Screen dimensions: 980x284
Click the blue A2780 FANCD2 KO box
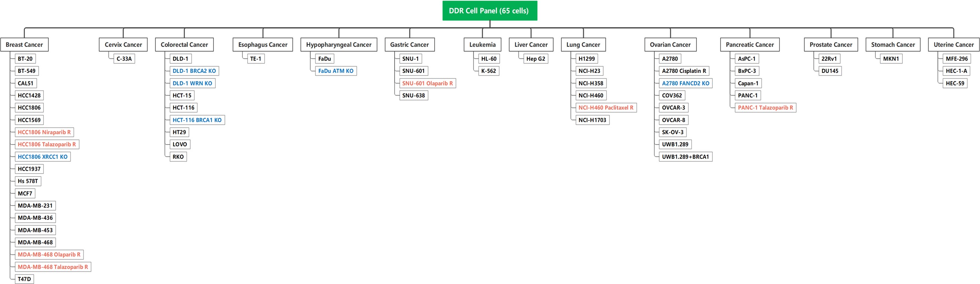coord(686,83)
